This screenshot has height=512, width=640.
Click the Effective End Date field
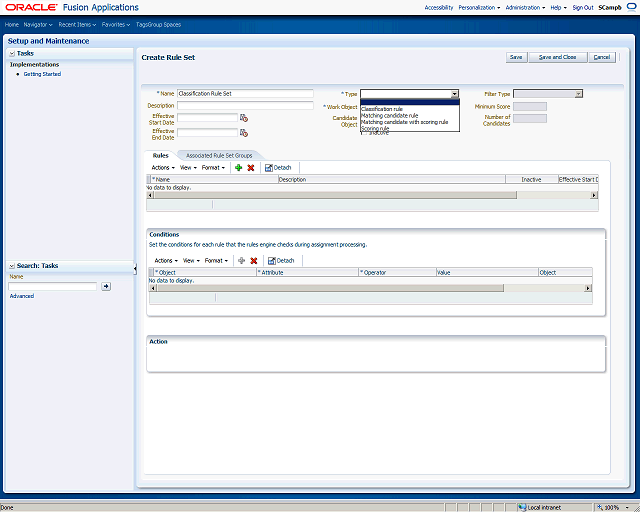tap(207, 133)
